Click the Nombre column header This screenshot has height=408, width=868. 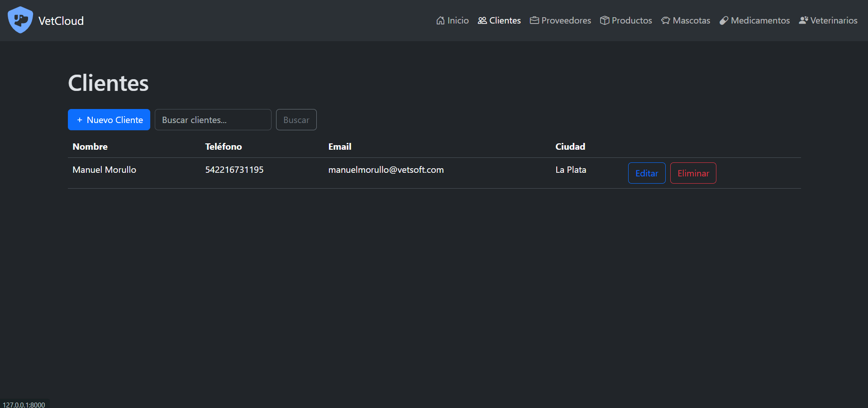coord(90,147)
